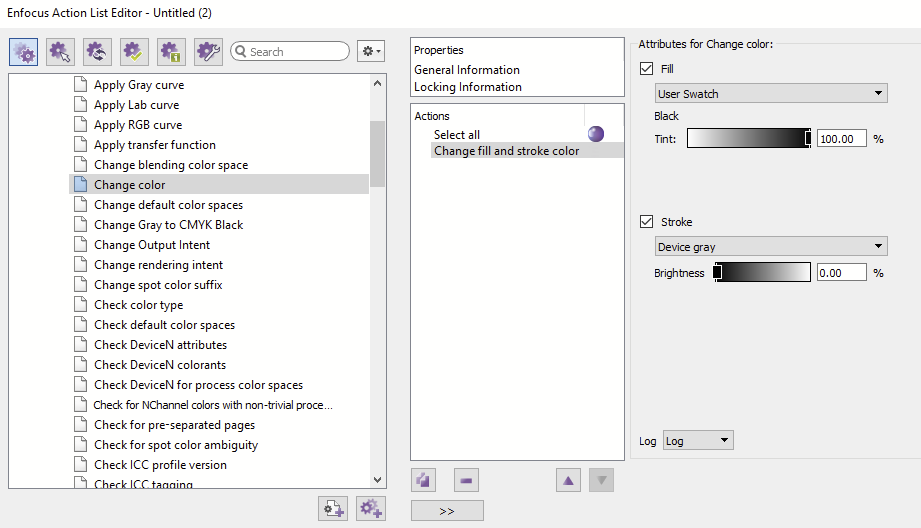Image resolution: width=921 pixels, height=528 pixels.
Task: Open the gear options dropdown next to Search
Action: pyautogui.click(x=371, y=52)
